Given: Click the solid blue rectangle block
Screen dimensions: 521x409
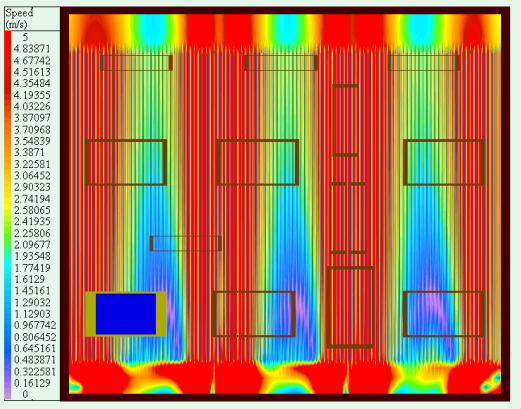Looking at the screenshot, I should [x=126, y=314].
